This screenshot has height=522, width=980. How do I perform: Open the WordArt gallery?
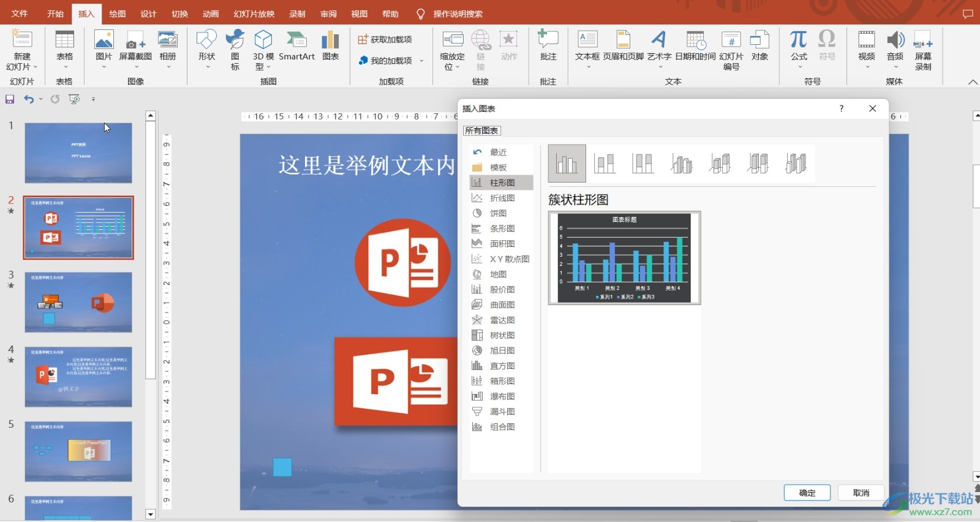[x=659, y=49]
